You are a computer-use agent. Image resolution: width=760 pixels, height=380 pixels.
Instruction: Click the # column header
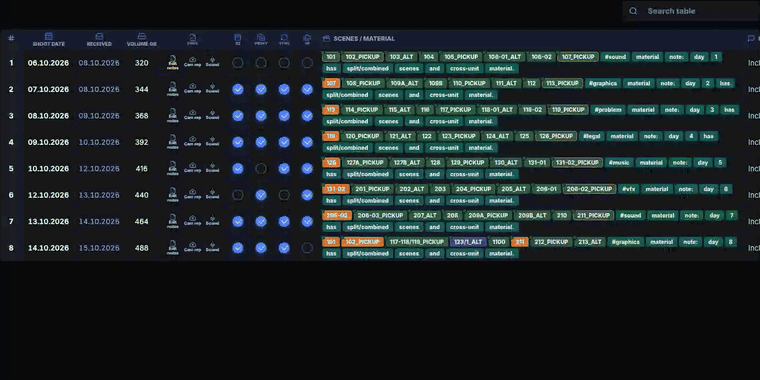click(11, 38)
